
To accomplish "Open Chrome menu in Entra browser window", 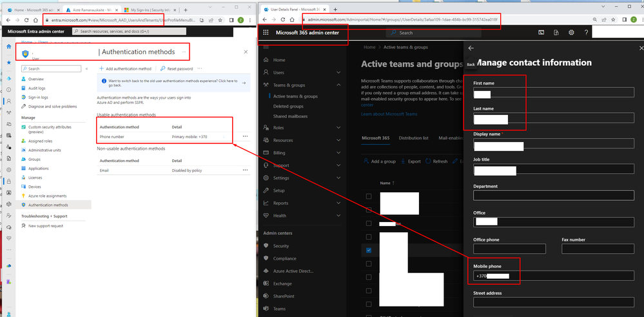I will pyautogui.click(x=249, y=20).
